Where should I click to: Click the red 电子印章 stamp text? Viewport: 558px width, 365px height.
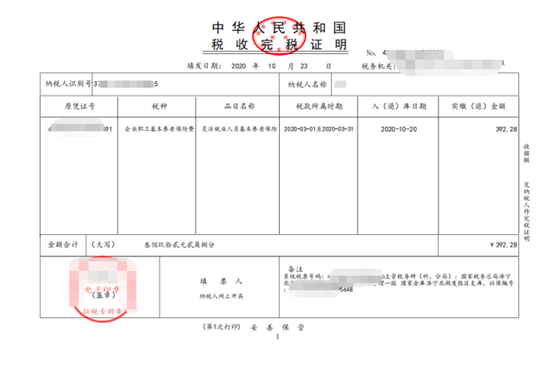(102, 289)
